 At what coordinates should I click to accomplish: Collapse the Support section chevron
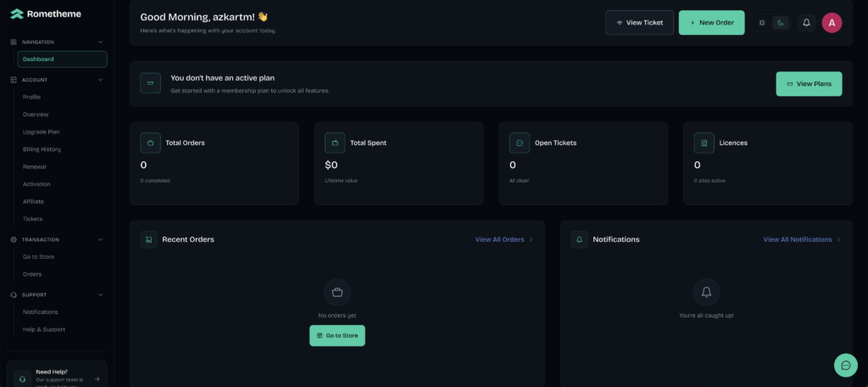(100, 295)
